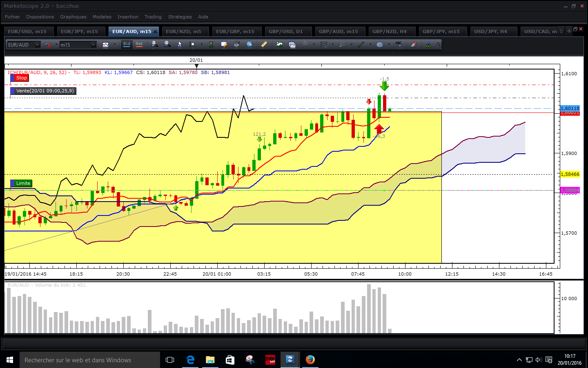Click the 1,58466 yellow price level label
Viewport: 588px width, 368px height.
coord(570,174)
